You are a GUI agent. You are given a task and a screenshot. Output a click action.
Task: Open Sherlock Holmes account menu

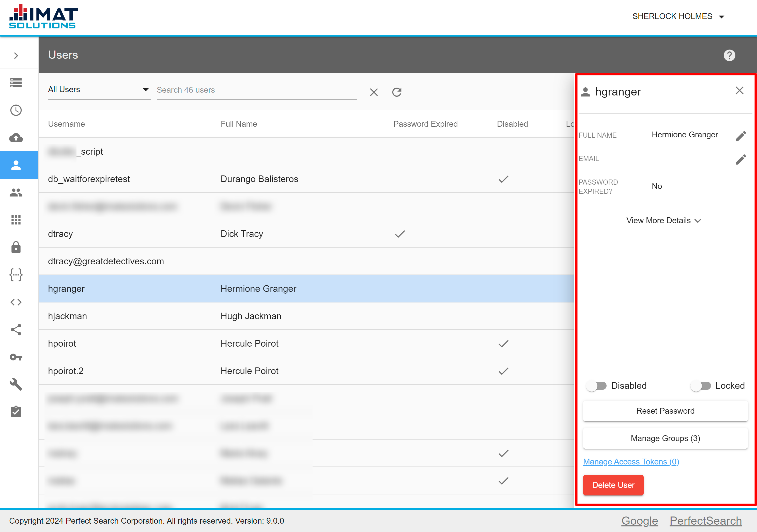pyautogui.click(x=678, y=17)
